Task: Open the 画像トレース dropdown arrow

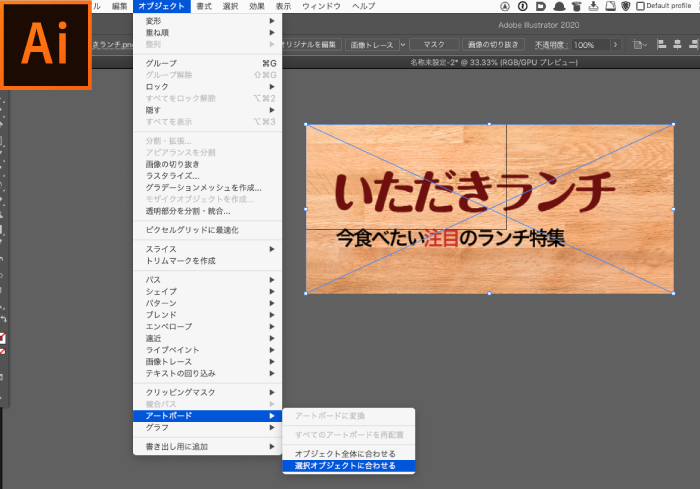Action: [x=402, y=45]
